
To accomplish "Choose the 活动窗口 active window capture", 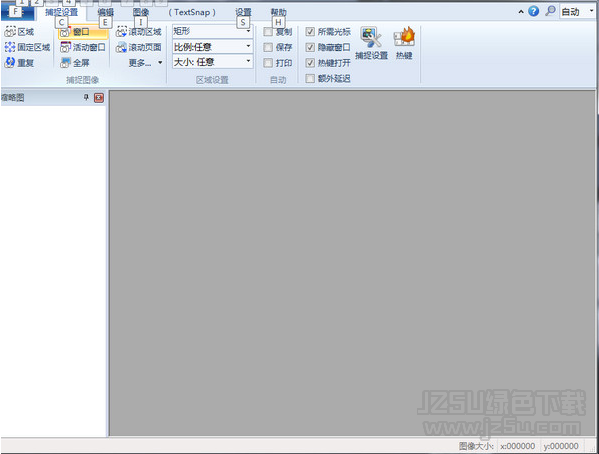I will coord(83,47).
